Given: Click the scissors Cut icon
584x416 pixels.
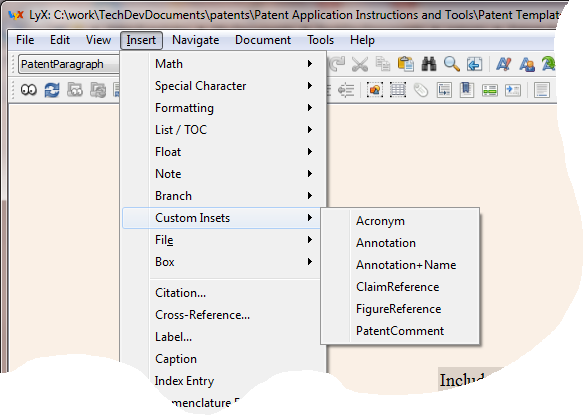Looking at the screenshot, I should [x=359, y=64].
